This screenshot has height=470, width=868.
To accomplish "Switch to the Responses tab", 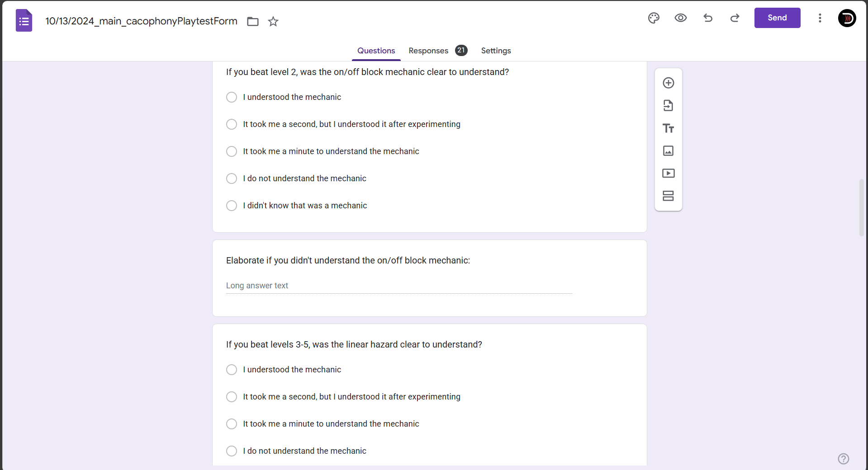I will click(428, 51).
